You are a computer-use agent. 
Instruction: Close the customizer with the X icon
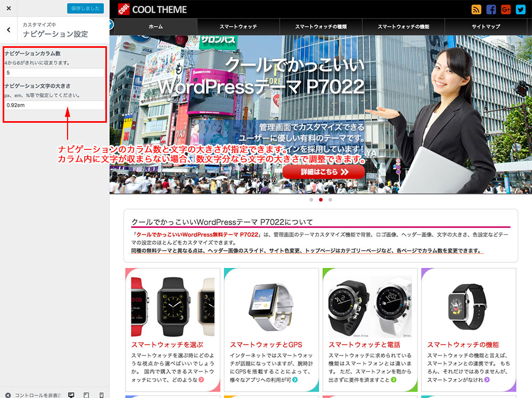(9, 8)
